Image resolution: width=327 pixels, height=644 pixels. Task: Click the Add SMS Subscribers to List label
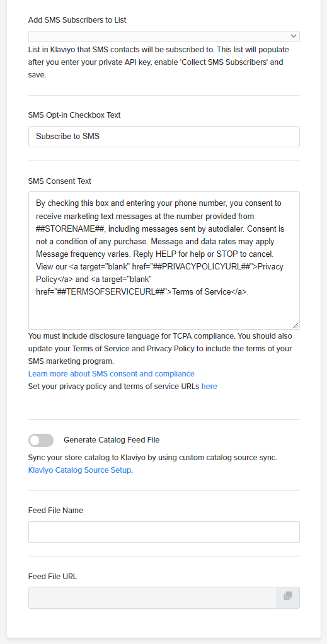pyautogui.click(x=77, y=20)
